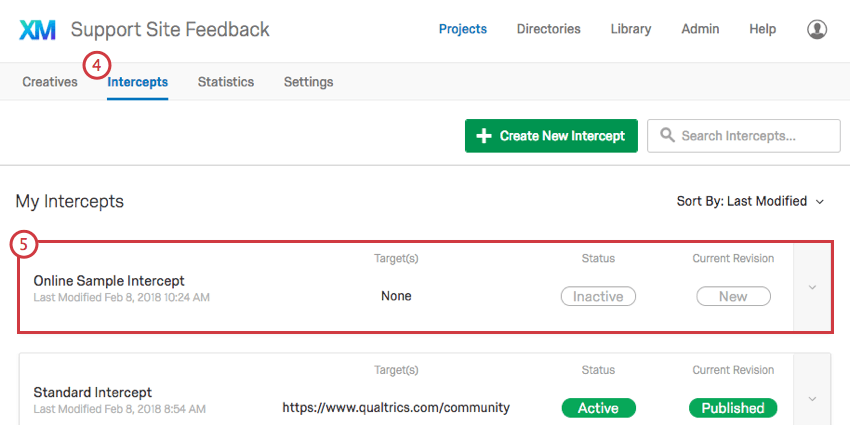Click the XM logo icon

(x=39, y=30)
